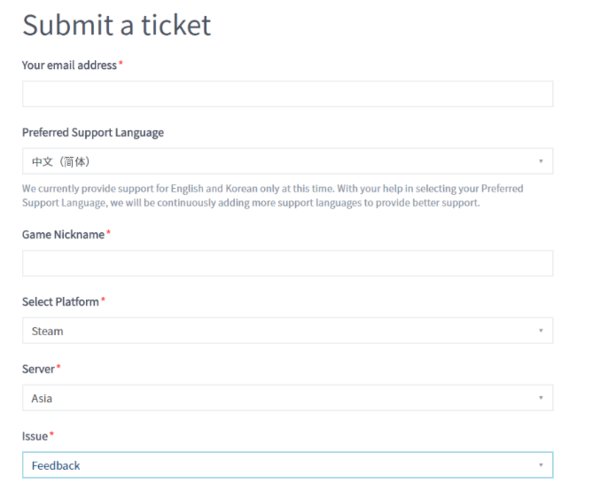Image resolution: width=600 pixels, height=499 pixels.
Task: Click the arrow icon on language dropdown
Action: click(x=540, y=161)
